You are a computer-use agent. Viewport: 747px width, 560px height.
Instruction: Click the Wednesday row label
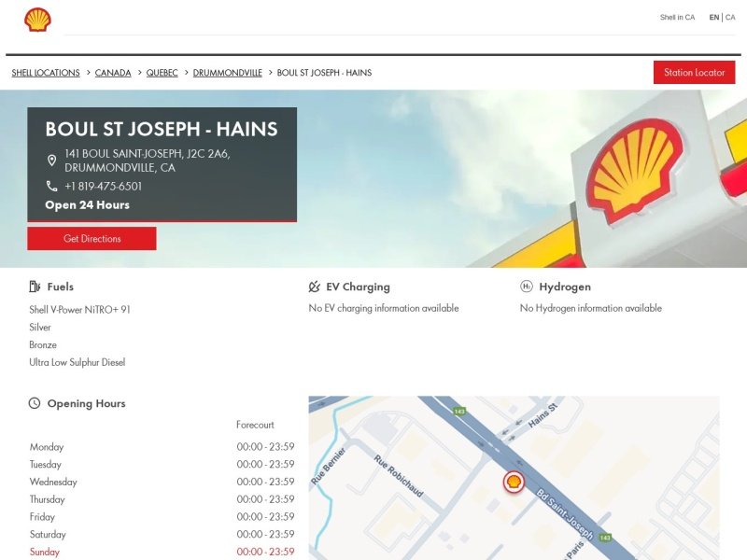(x=53, y=482)
